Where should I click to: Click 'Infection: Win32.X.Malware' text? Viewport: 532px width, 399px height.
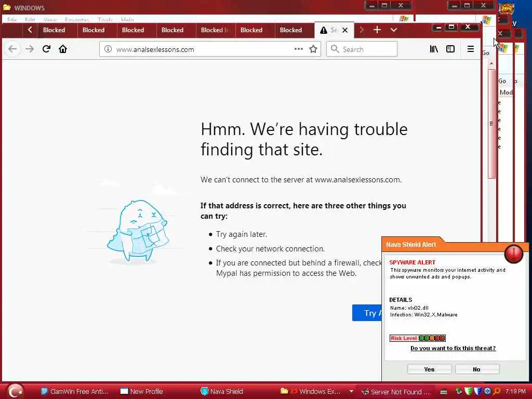tap(423, 314)
